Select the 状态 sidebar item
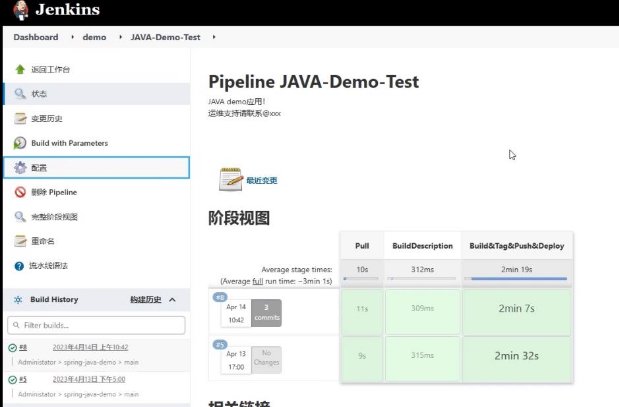Image resolution: width=619 pixels, height=407 pixels. 96,94
